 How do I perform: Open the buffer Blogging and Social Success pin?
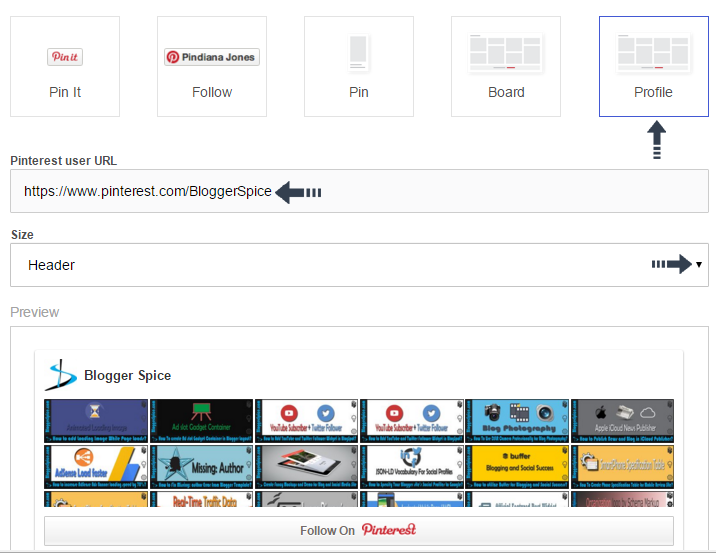[x=517, y=467]
